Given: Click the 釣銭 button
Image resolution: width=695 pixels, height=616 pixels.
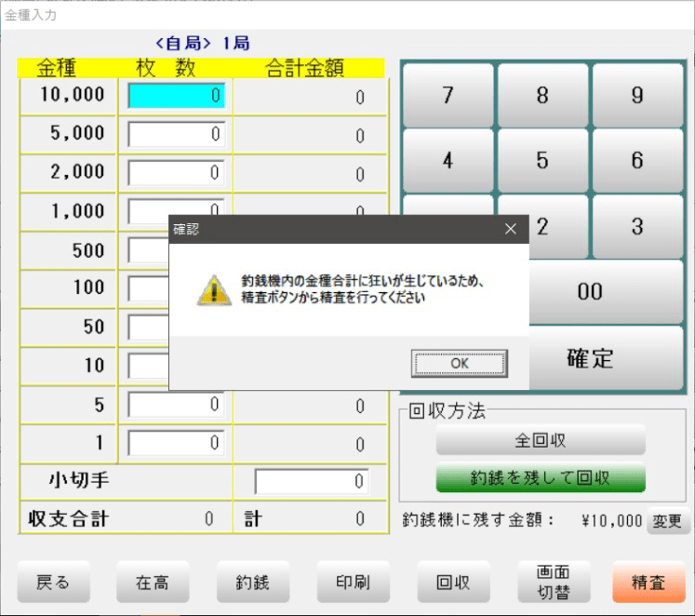Looking at the screenshot, I should pos(250,583).
